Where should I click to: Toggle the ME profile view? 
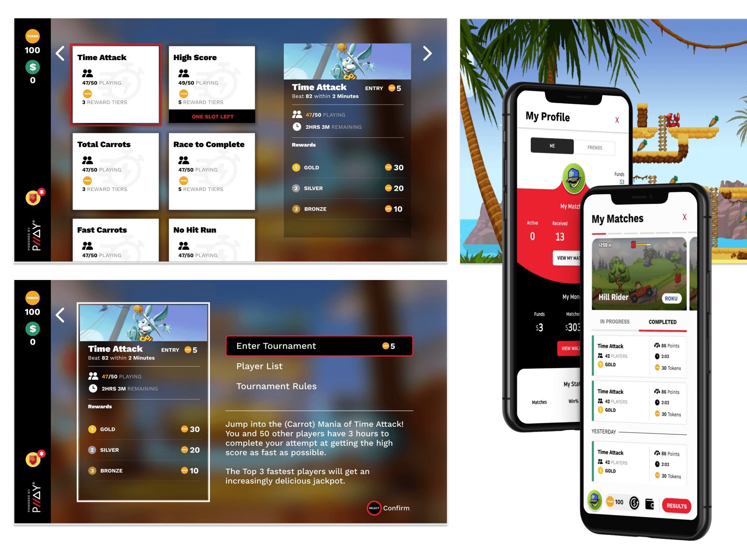tap(552, 145)
